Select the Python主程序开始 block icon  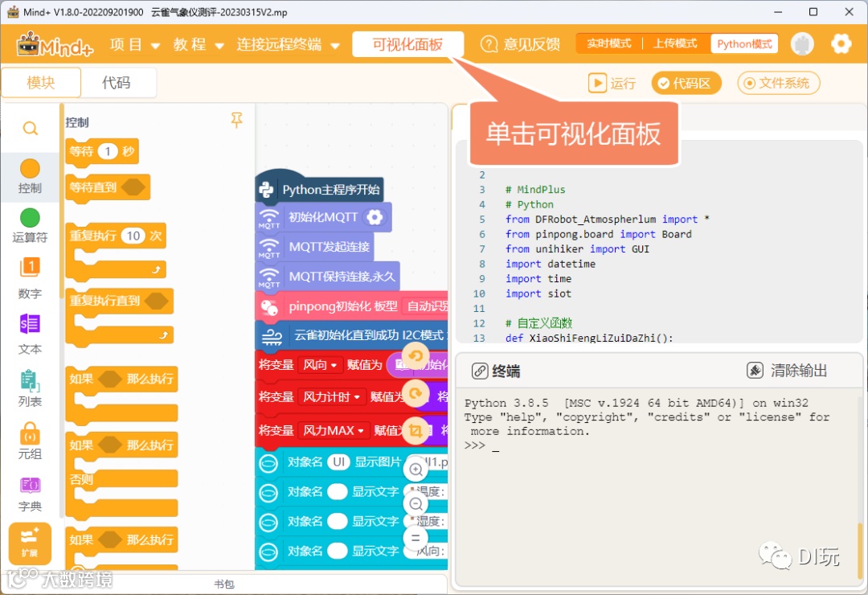tap(266, 190)
